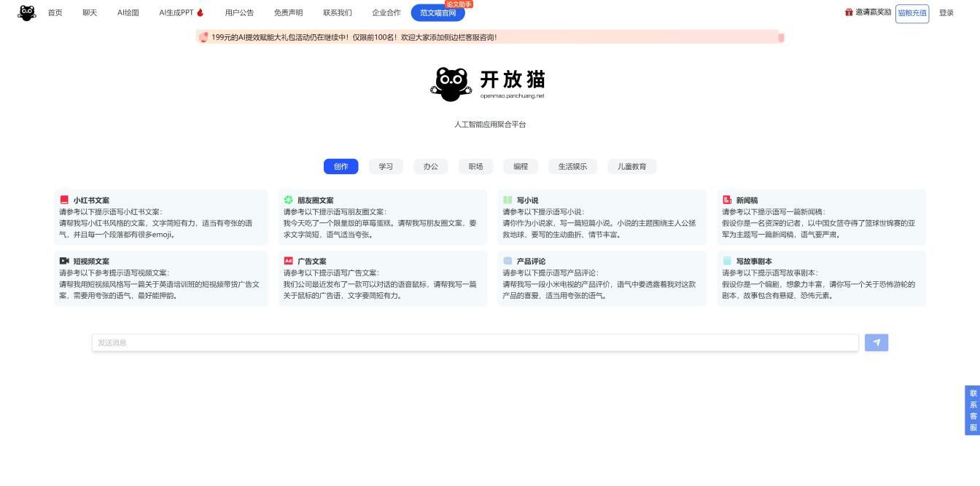Open the 联系客服 side tab
The width and height of the screenshot is (980, 486).
[973, 410]
